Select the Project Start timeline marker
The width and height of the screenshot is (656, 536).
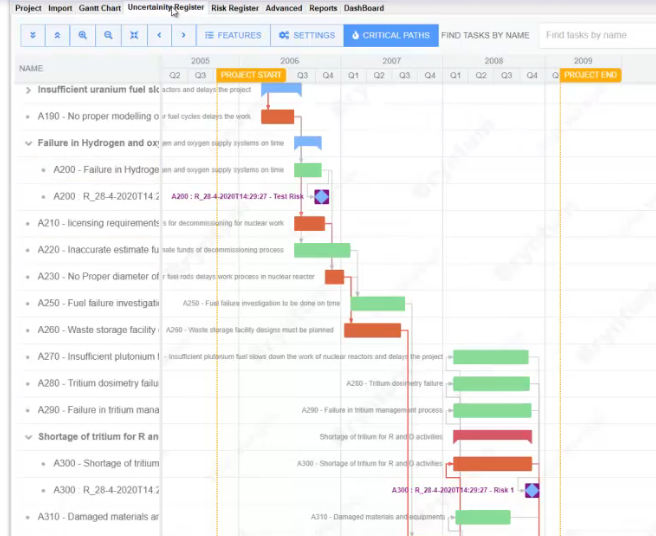pos(250,75)
